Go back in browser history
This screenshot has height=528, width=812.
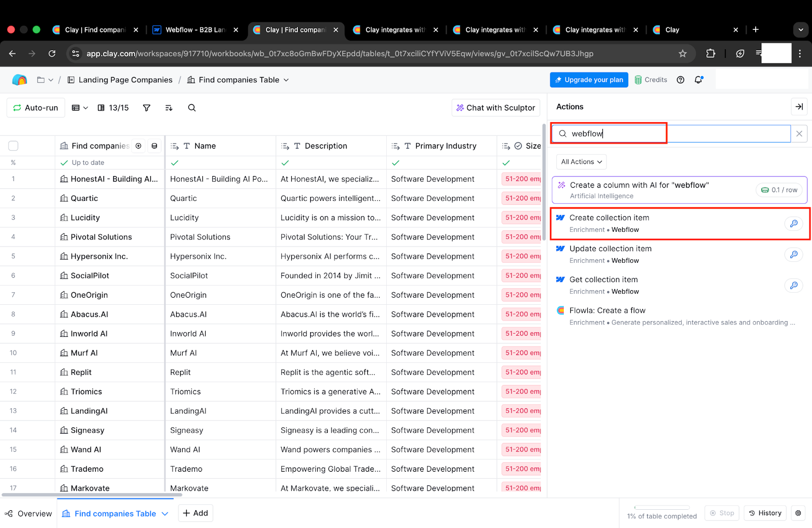13,53
